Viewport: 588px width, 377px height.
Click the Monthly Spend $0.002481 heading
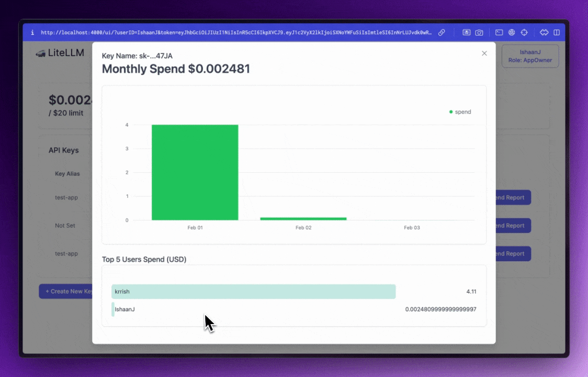176,69
